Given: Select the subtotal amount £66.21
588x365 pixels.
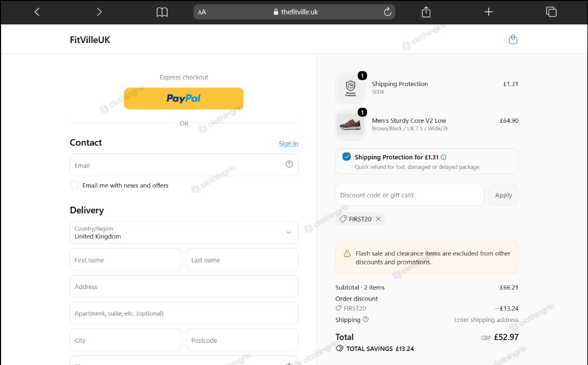Looking at the screenshot, I should tap(509, 287).
